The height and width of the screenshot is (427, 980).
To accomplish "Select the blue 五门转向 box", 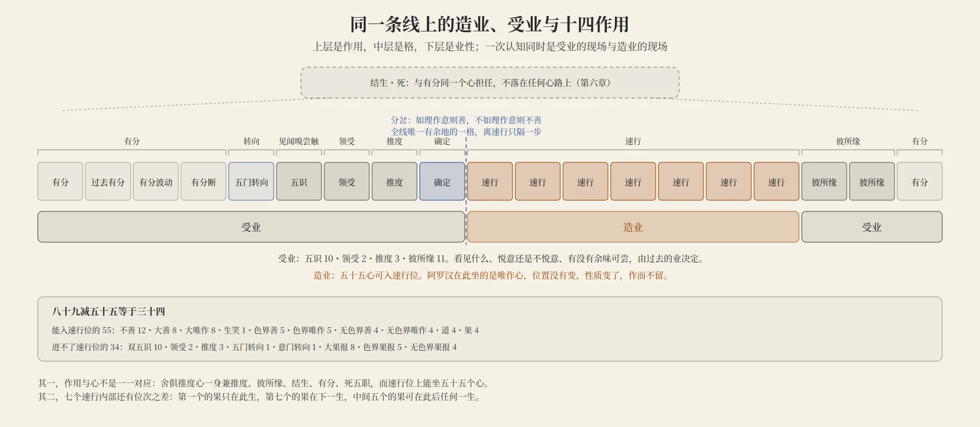I will pos(251,181).
